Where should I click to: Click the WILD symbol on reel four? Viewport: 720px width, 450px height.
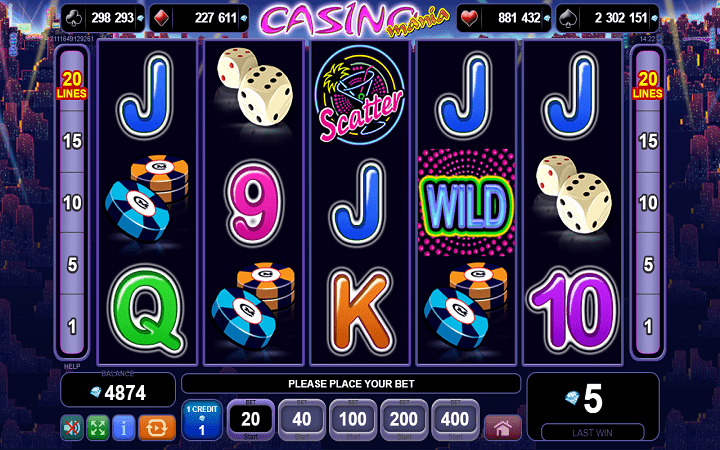[x=466, y=202]
